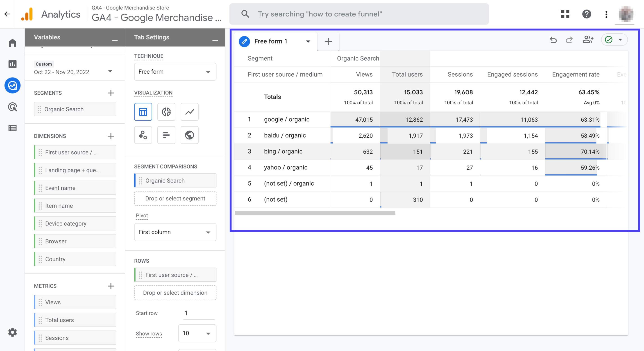Select the Sessions metric chip
The image size is (644, 351).
75,338
